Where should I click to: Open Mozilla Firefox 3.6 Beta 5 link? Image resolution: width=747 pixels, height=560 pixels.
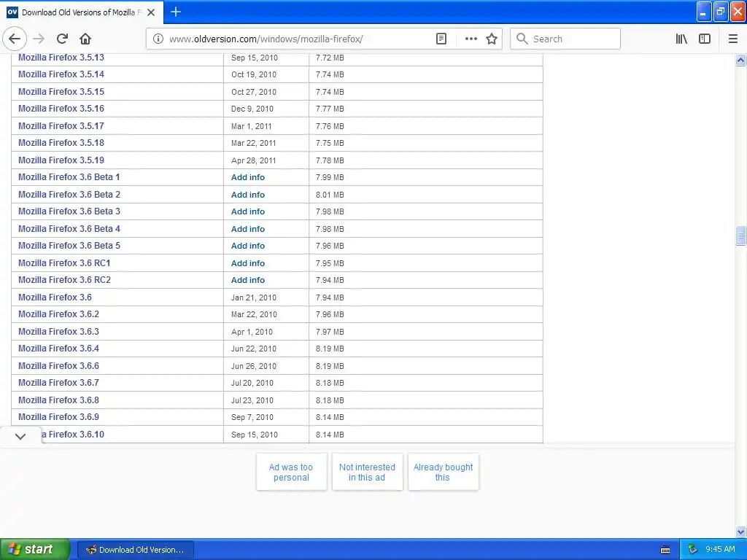(x=69, y=246)
